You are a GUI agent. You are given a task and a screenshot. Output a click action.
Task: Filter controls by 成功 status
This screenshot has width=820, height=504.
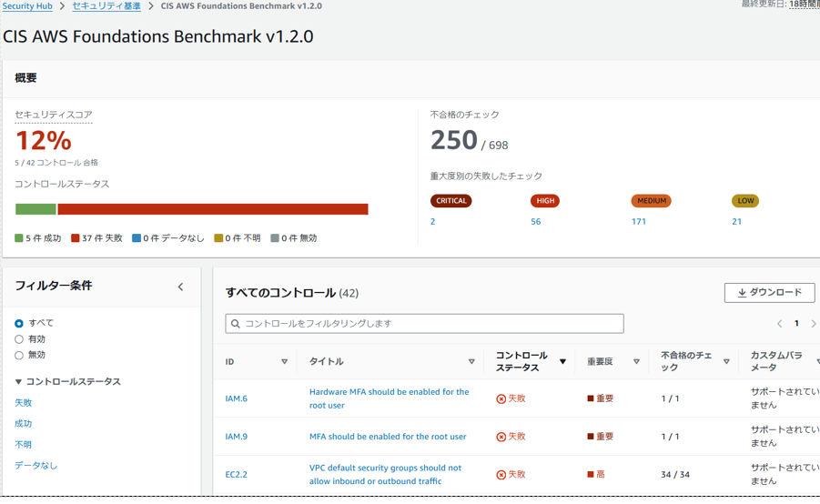(23, 423)
